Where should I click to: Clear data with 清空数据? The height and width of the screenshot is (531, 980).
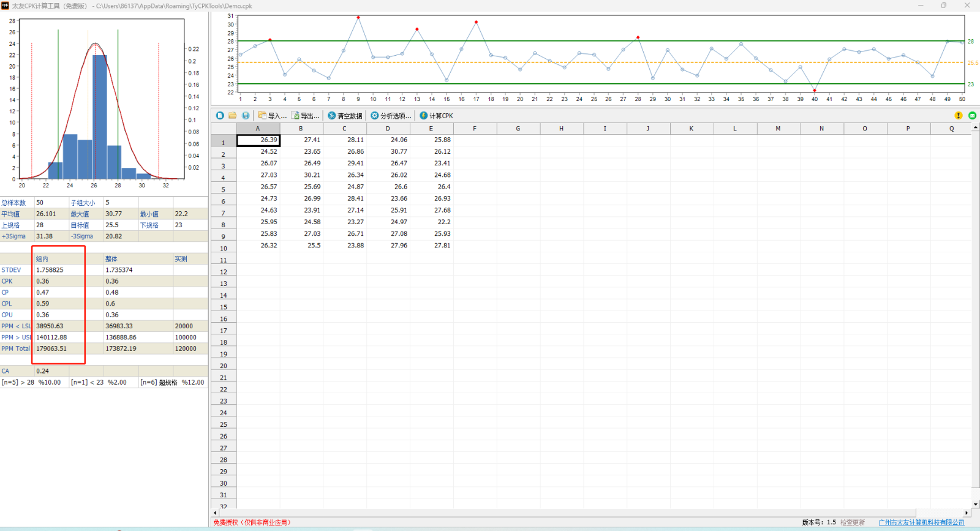click(345, 115)
